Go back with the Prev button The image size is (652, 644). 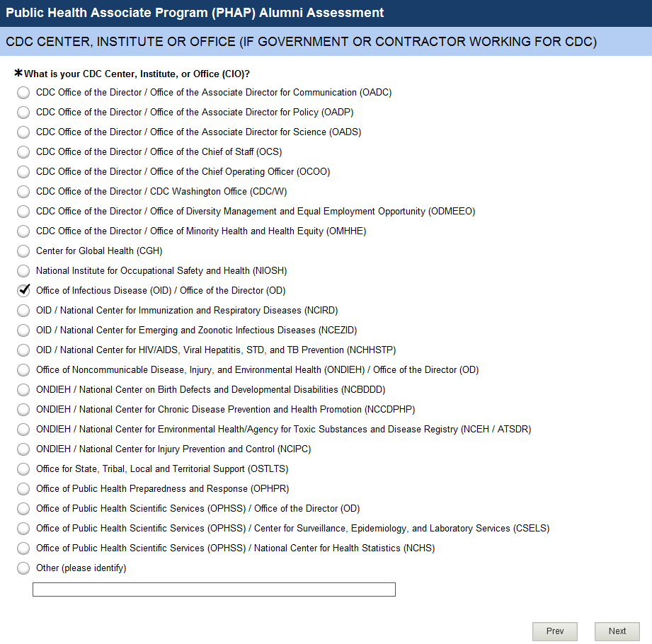point(555,631)
